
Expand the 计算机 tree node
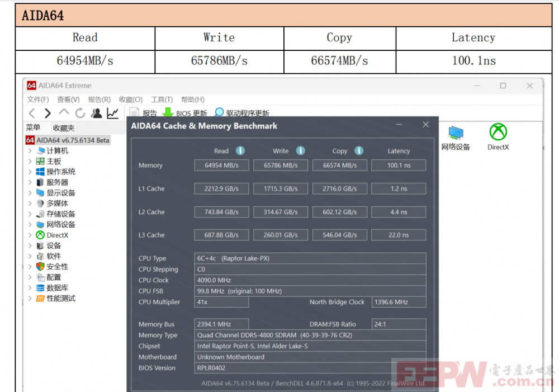coord(30,150)
